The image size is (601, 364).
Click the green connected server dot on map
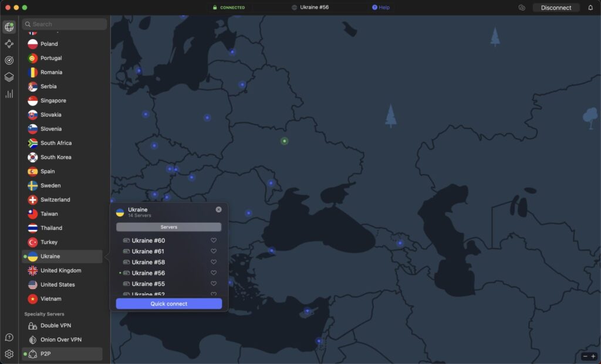pyautogui.click(x=285, y=141)
